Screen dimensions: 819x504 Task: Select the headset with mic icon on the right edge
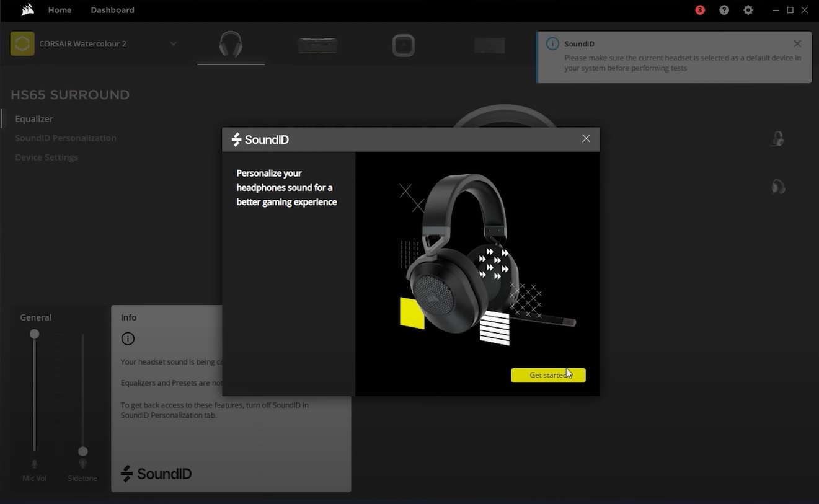pos(777,138)
